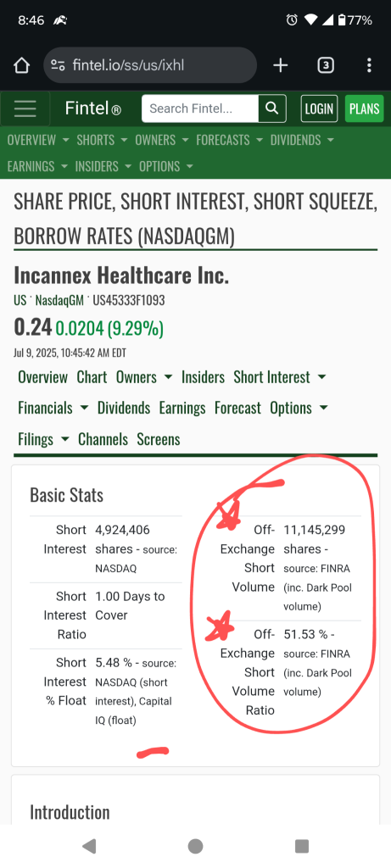Expand the SHORTS dropdown menu
391x868 pixels.
click(102, 140)
